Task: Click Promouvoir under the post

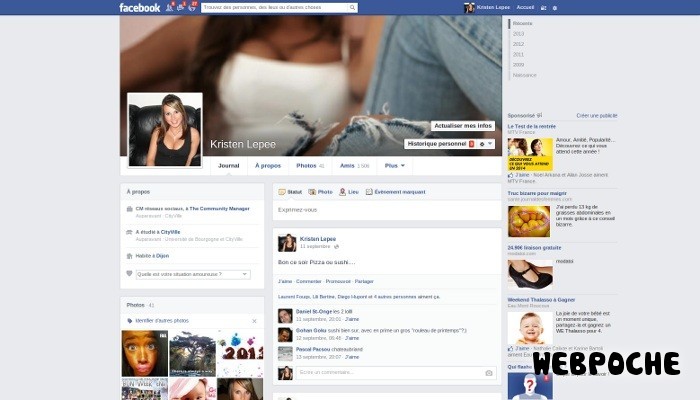Action: pyautogui.click(x=338, y=281)
